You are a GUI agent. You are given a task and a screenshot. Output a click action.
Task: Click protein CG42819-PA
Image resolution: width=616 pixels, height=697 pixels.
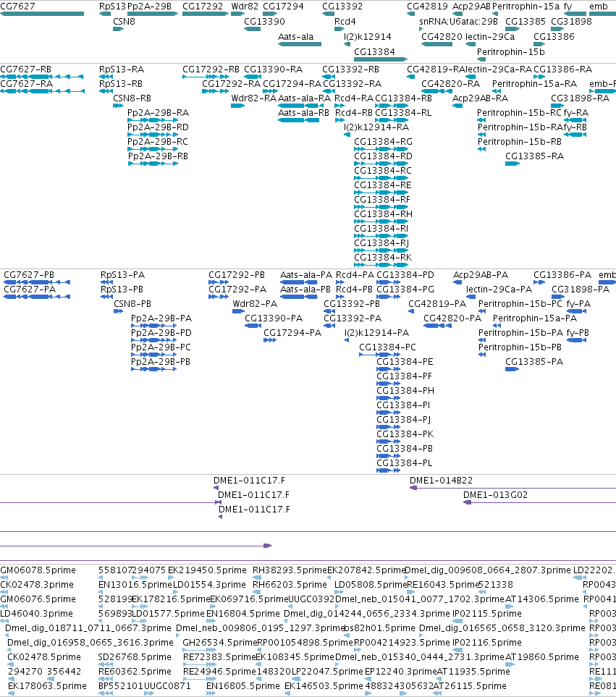(437, 304)
